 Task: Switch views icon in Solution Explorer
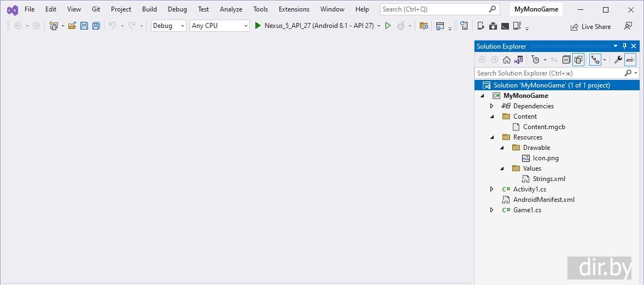coord(519,60)
